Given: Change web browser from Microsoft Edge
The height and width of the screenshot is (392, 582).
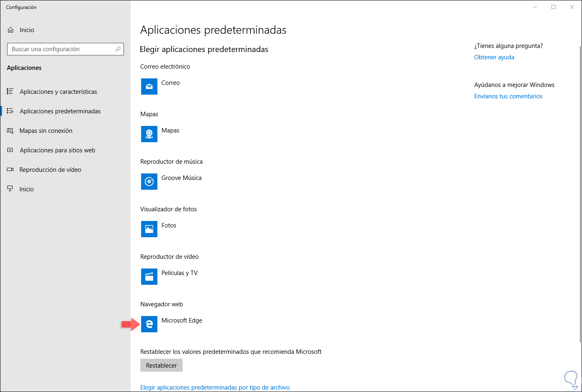Looking at the screenshot, I should coord(182,321).
